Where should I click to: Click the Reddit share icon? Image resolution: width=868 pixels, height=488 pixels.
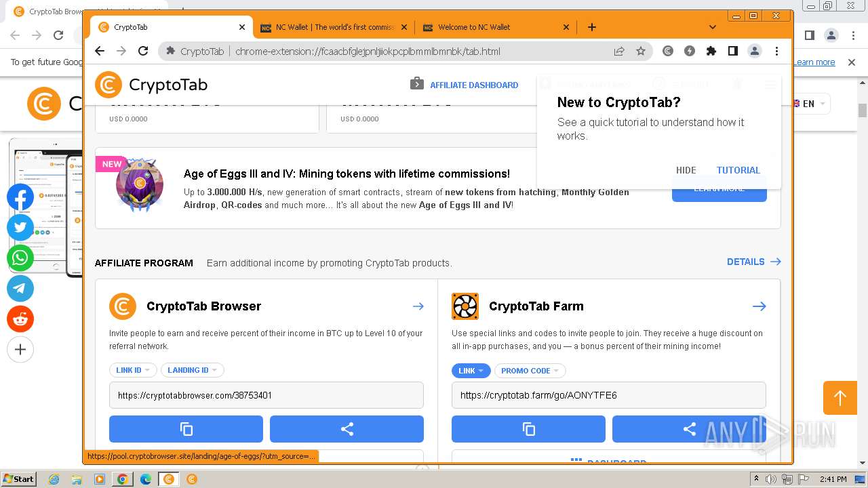pos(20,319)
